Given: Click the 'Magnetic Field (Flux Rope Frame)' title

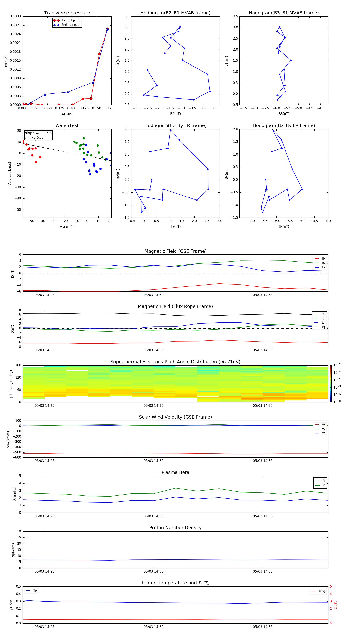Looking at the screenshot, I should pyautogui.click(x=175, y=307).
